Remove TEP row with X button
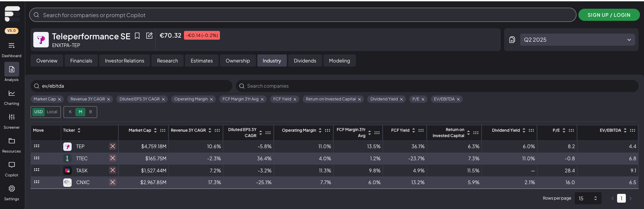 [x=113, y=146]
